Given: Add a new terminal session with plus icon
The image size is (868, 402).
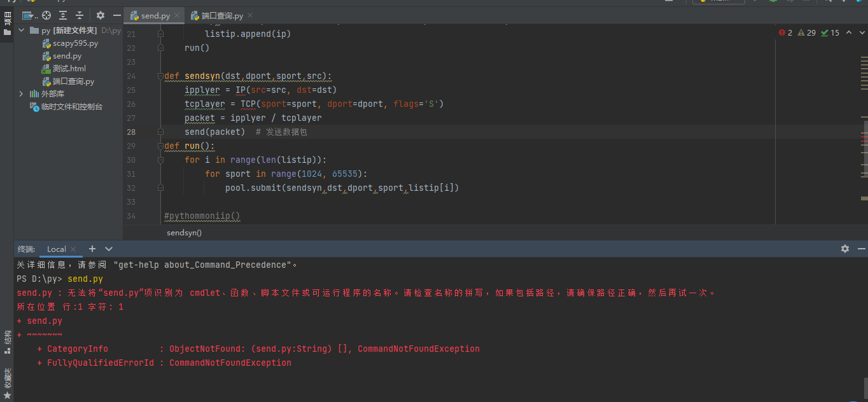Looking at the screenshot, I should [x=92, y=249].
